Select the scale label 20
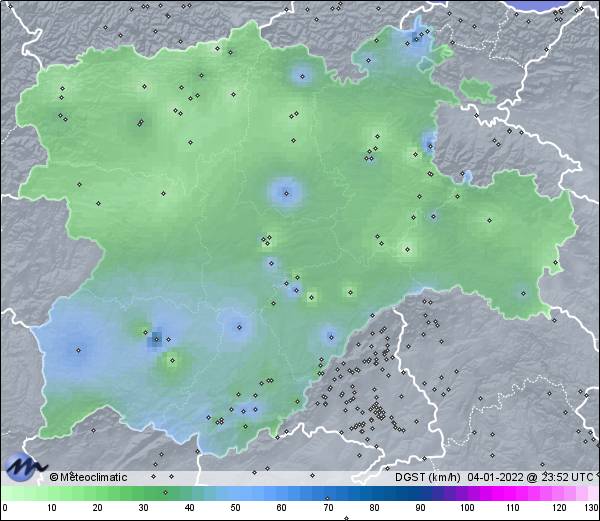 [98, 508]
